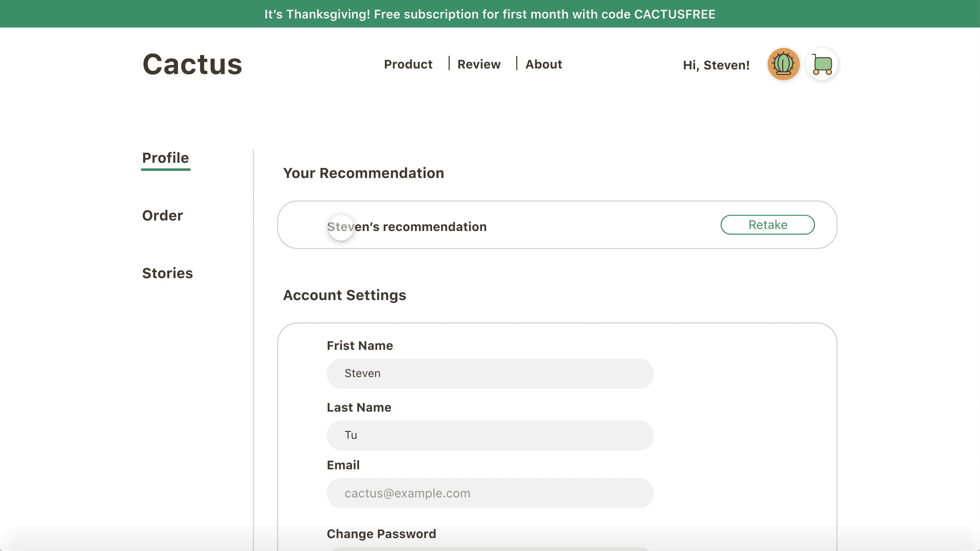Open the shopping cart icon
Screen dimensions: 980x551
pos(822,64)
